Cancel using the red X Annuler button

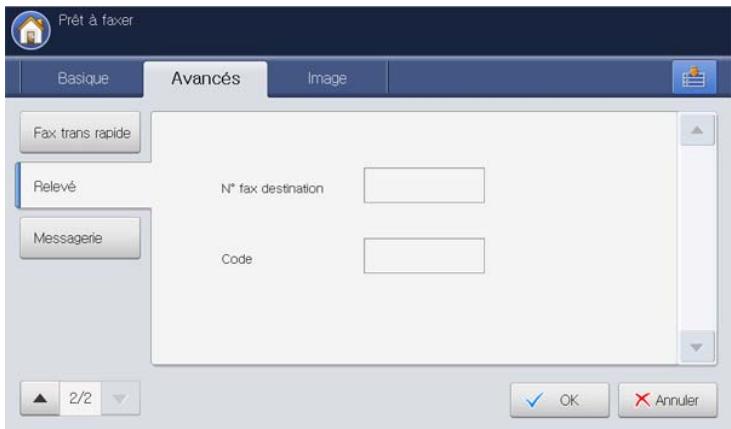tap(668, 400)
